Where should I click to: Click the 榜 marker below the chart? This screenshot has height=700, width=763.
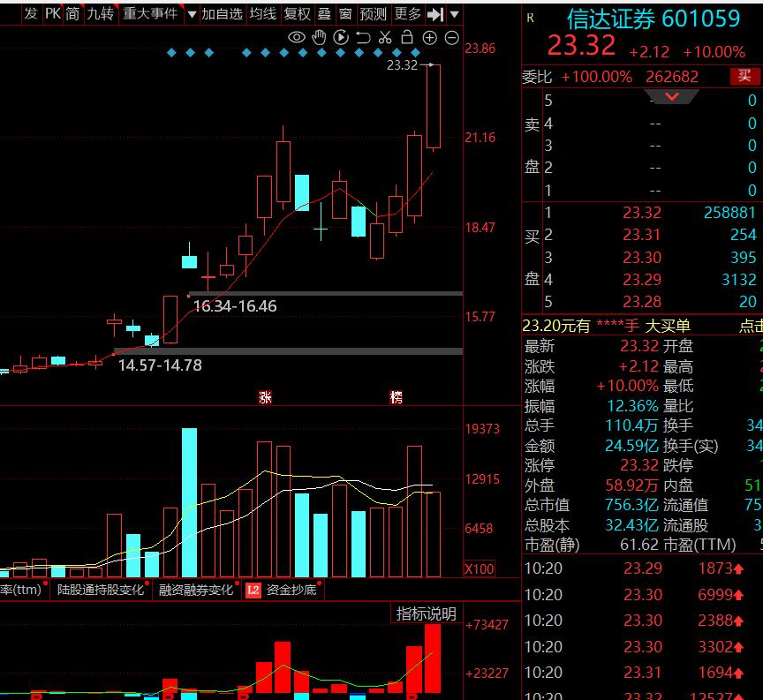pyautogui.click(x=397, y=397)
